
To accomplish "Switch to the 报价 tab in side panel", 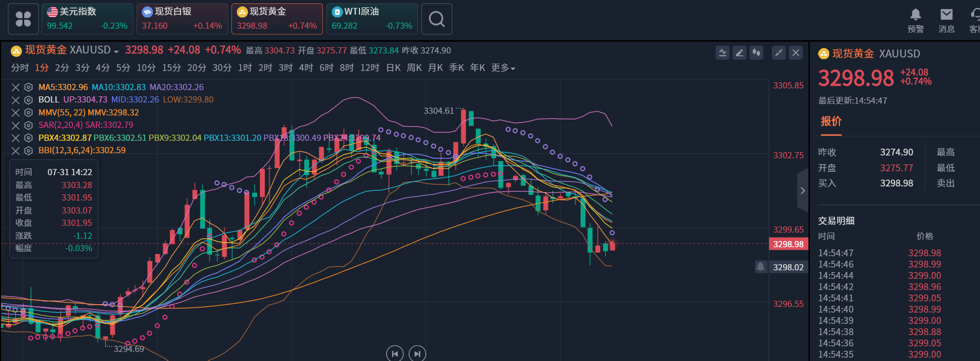I will (831, 122).
